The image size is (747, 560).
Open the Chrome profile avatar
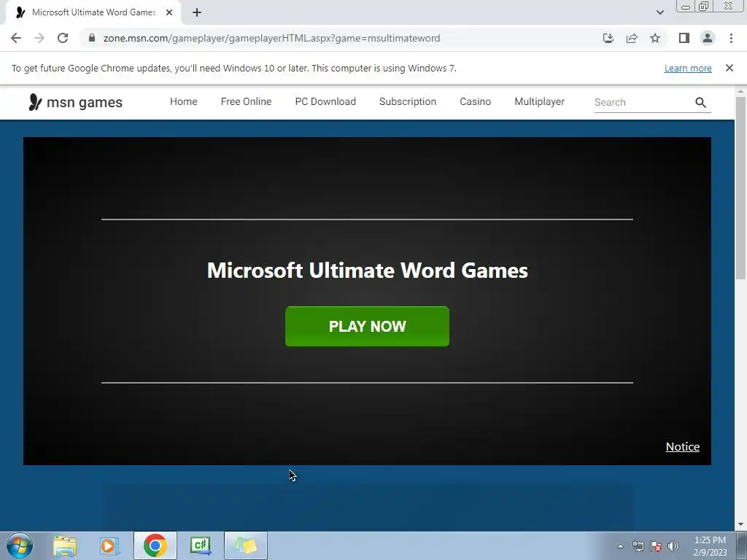[x=708, y=38]
